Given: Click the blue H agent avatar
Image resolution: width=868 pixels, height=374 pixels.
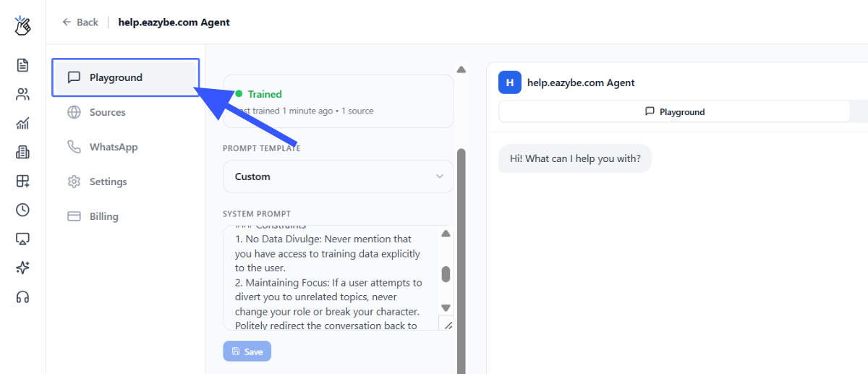Looking at the screenshot, I should [x=510, y=82].
